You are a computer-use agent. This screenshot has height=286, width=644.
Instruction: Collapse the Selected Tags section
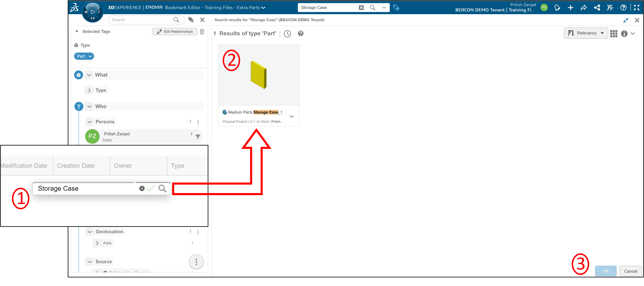coord(77,31)
